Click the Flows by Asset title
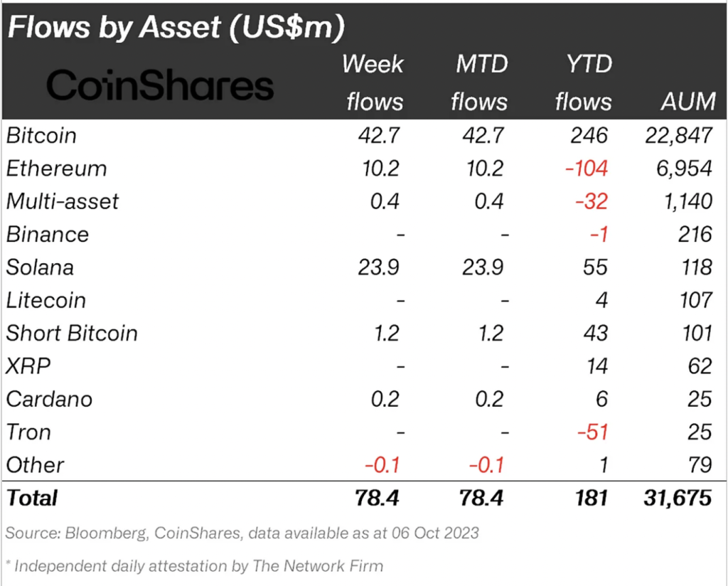Viewport: 728px width, 586px height. pos(176,27)
